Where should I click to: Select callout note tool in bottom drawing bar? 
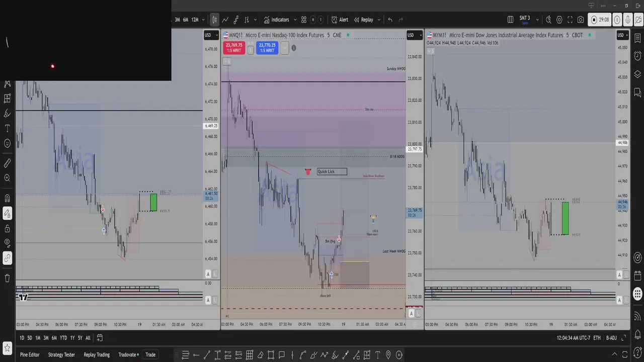coord(282,355)
